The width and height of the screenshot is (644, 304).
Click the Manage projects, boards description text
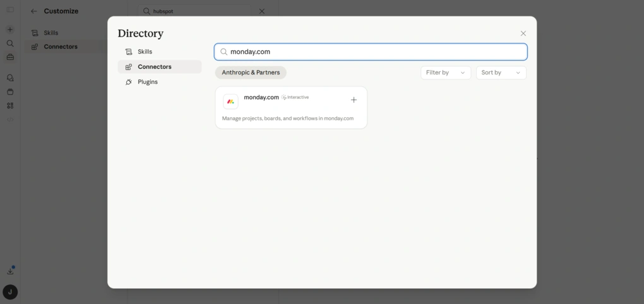pyautogui.click(x=288, y=119)
